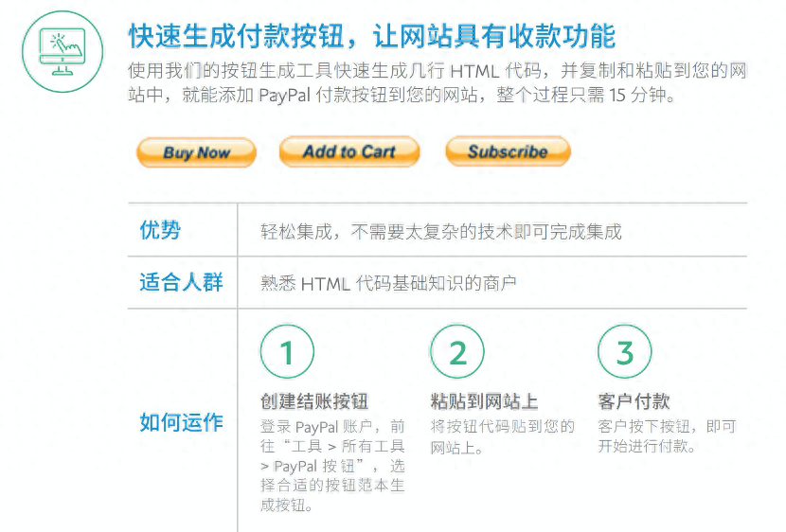Image resolution: width=786 pixels, height=532 pixels.
Task: Click the description 客户按下按钮，即可开始进行付款
Action: pyautogui.click(x=667, y=435)
